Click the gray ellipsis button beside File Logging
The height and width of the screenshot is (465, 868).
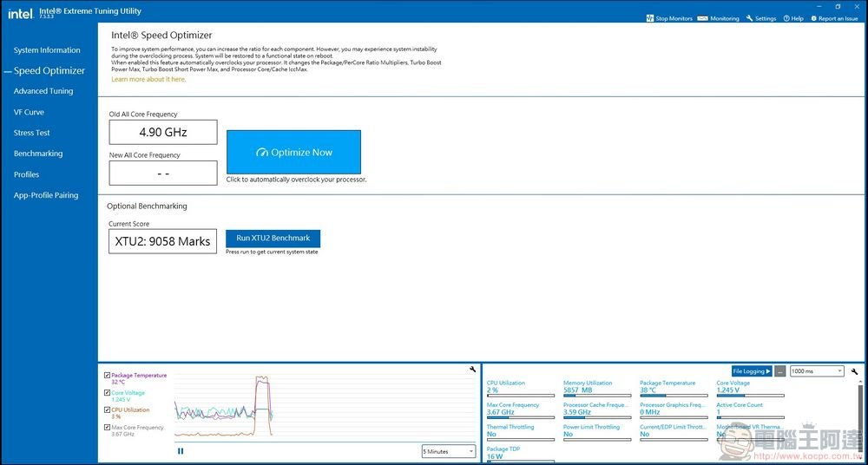coord(779,371)
